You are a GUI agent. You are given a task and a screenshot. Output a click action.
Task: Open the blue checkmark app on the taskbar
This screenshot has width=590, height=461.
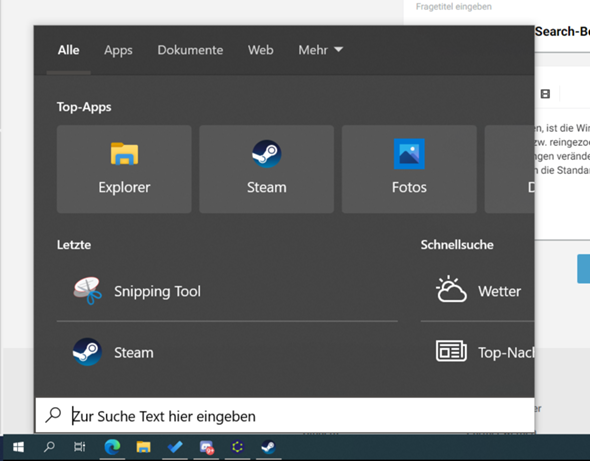pyautogui.click(x=175, y=447)
